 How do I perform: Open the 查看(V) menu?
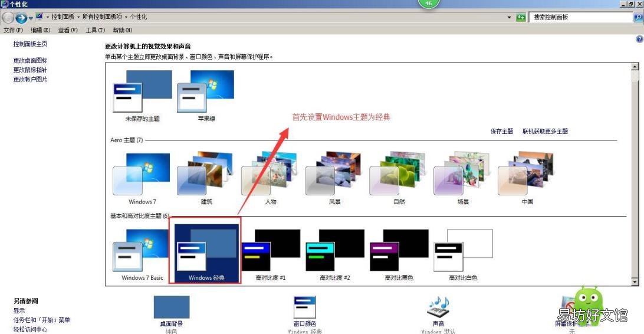click(68, 30)
